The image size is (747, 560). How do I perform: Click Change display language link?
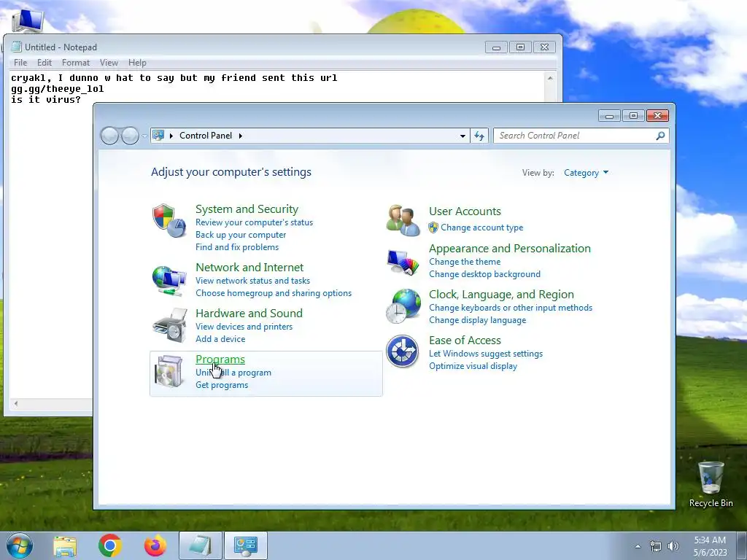point(477,320)
